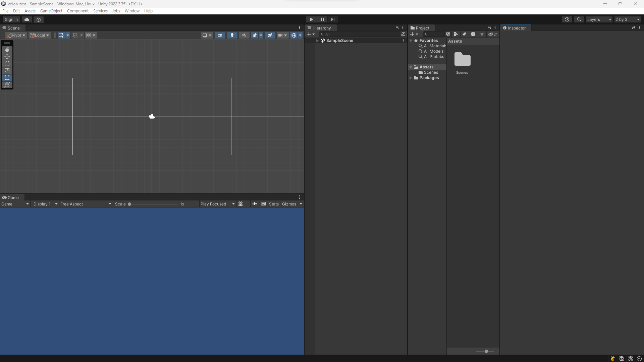The image size is (644, 362).
Task: Open Gizmos dropdown arrow in Scene toolbar
Action: (x=300, y=35)
